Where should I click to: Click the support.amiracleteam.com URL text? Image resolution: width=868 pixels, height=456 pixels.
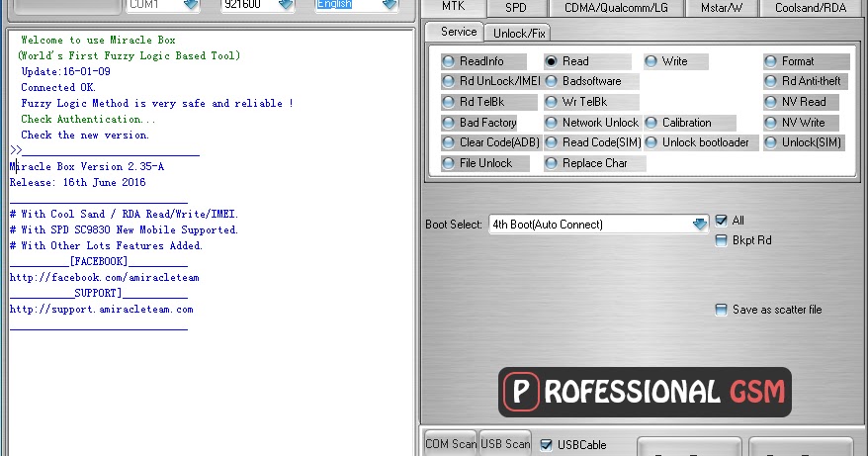point(101,310)
